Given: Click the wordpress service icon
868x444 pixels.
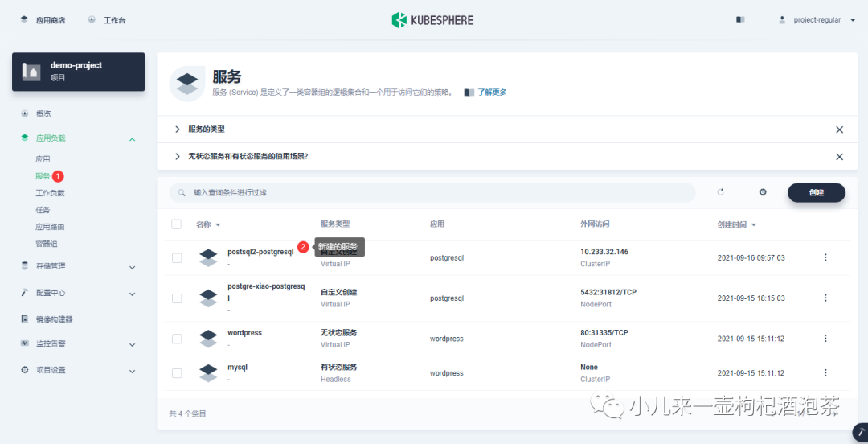Looking at the screenshot, I should (x=208, y=339).
